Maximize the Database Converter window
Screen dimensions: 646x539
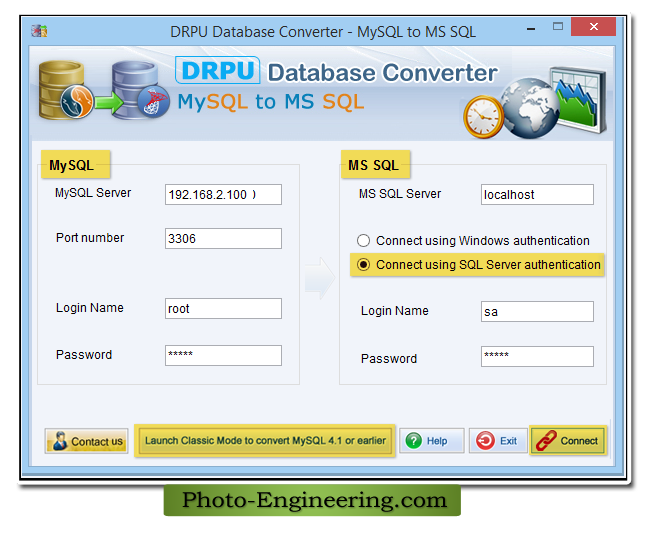point(557,27)
